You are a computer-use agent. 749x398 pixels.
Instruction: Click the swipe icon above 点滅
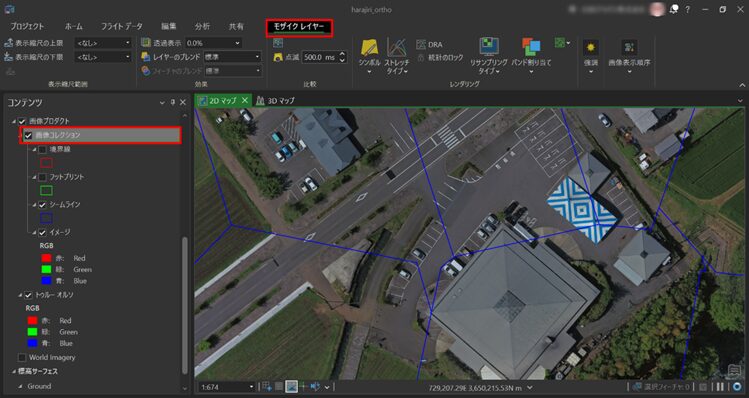pyautogui.click(x=278, y=43)
